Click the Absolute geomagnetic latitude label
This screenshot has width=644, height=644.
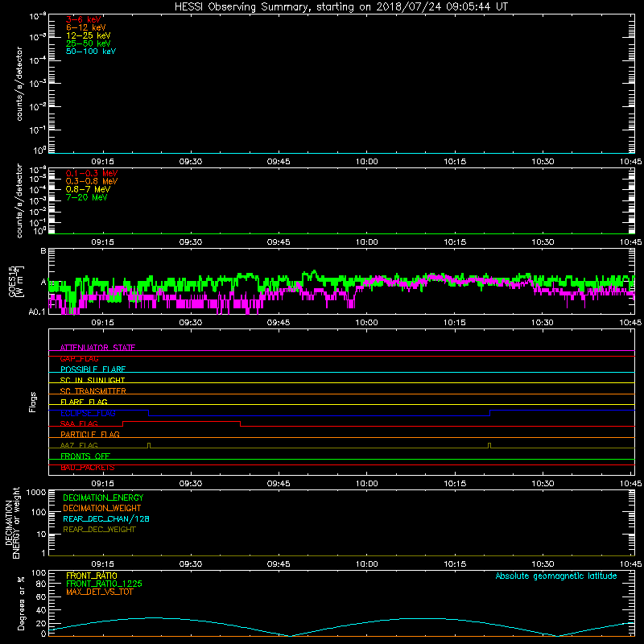pyautogui.click(x=556, y=576)
